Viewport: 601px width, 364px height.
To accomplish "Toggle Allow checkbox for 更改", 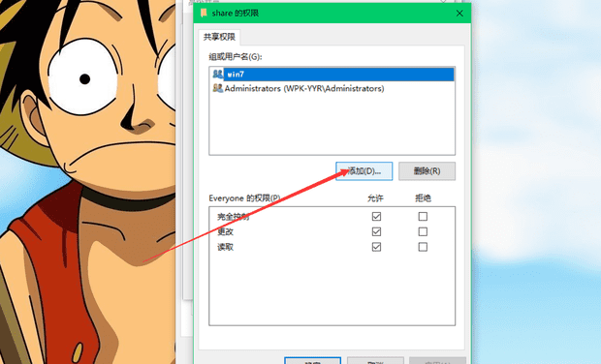I will (376, 231).
